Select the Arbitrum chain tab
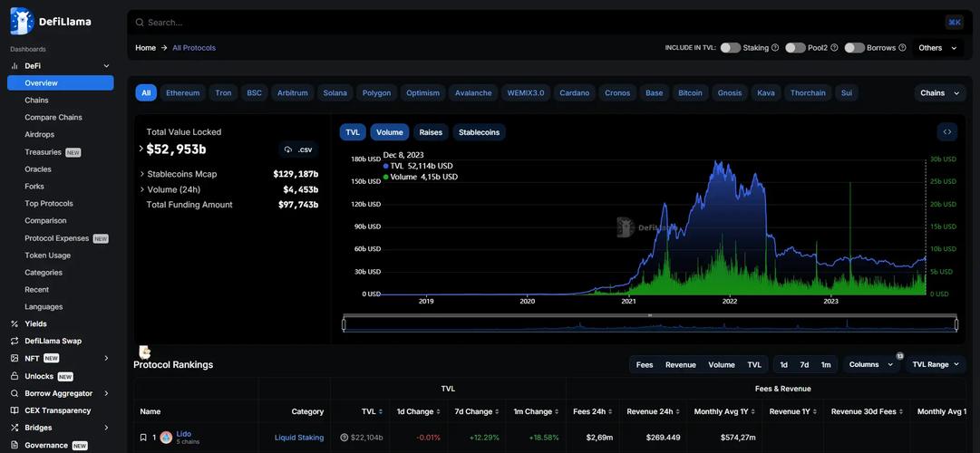Viewport: 980px width, 453px height. pyautogui.click(x=293, y=92)
